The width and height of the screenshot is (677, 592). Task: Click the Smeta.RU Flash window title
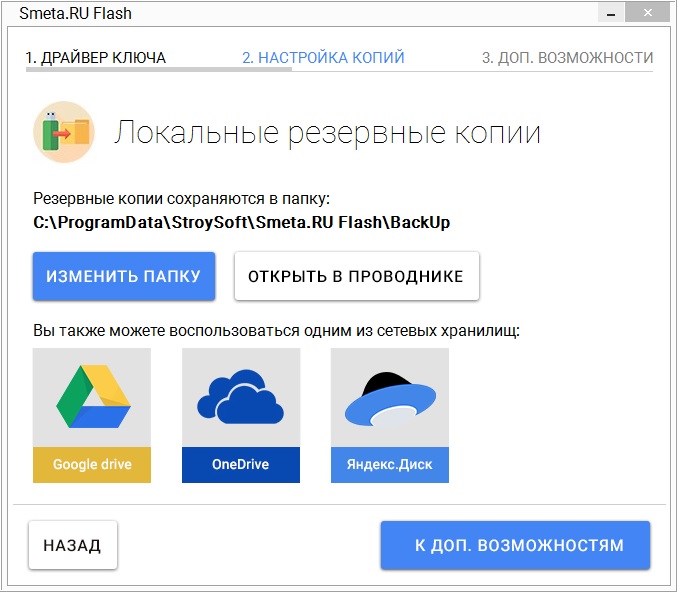76,13
